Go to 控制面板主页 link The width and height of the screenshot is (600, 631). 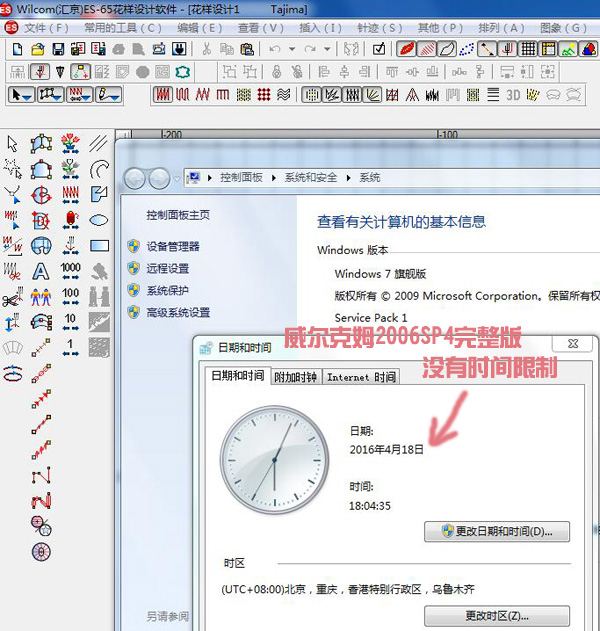(x=178, y=215)
